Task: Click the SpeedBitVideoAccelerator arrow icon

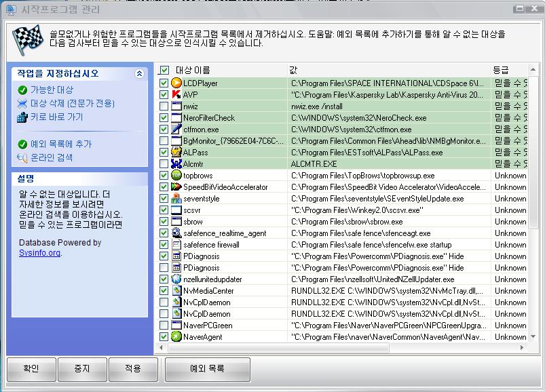Action: [x=176, y=187]
